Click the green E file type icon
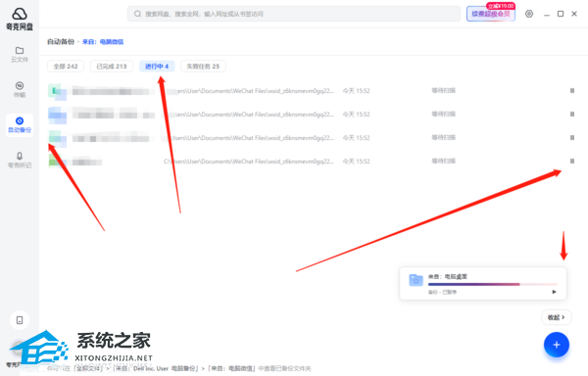 [55, 91]
